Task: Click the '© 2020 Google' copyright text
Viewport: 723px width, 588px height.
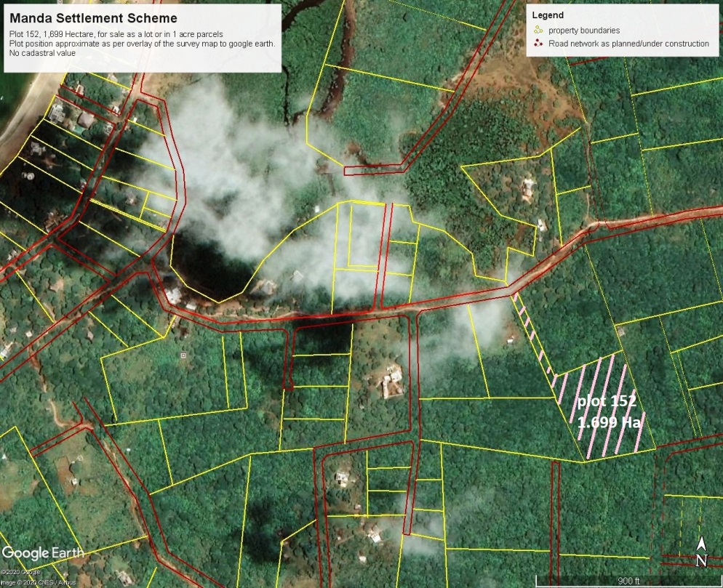Action: [20, 574]
